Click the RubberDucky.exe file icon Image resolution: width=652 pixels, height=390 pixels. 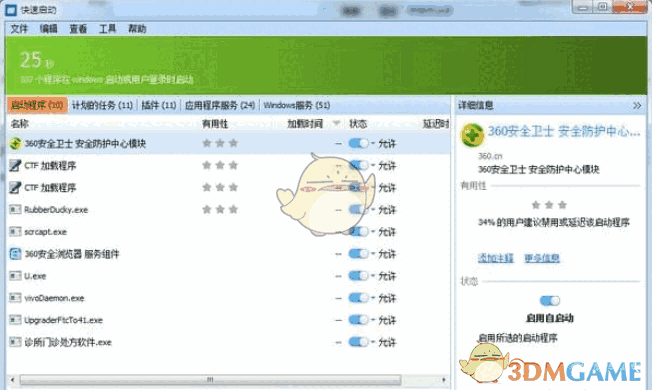(15, 210)
